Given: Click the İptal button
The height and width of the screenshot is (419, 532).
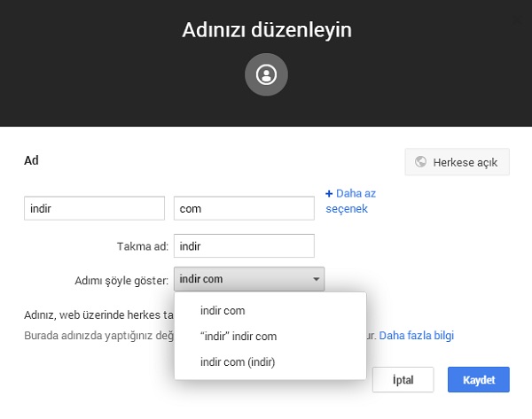Looking at the screenshot, I should point(403,380).
